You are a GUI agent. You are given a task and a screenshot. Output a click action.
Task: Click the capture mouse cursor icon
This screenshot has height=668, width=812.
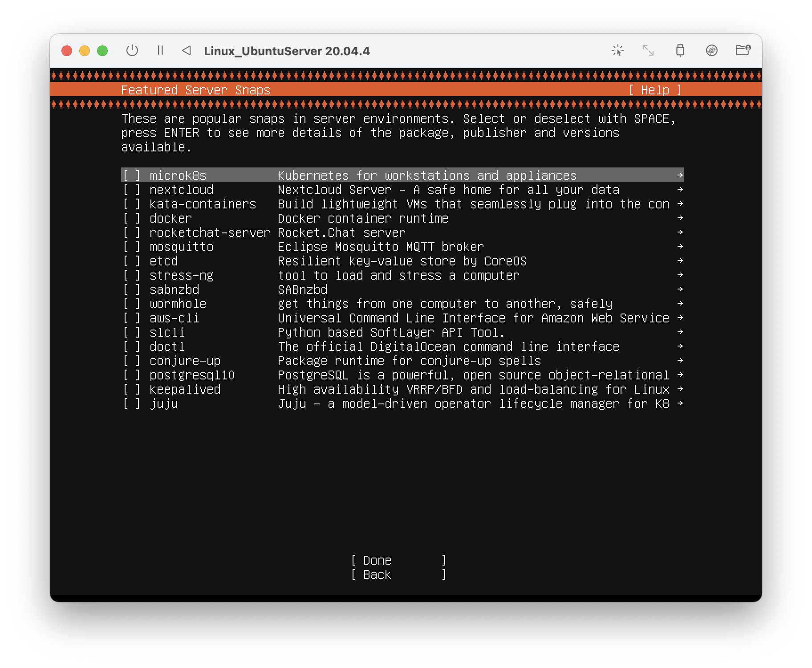(618, 50)
